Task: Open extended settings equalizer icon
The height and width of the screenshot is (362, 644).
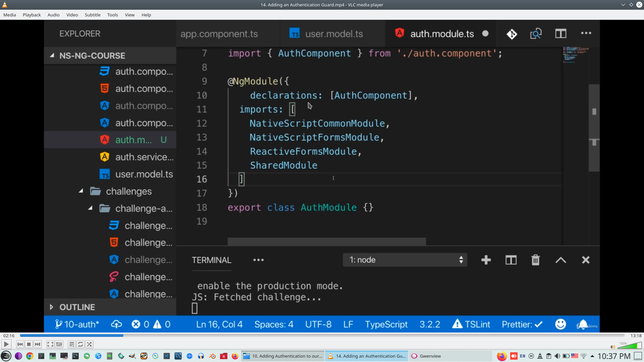Action: click(59, 344)
